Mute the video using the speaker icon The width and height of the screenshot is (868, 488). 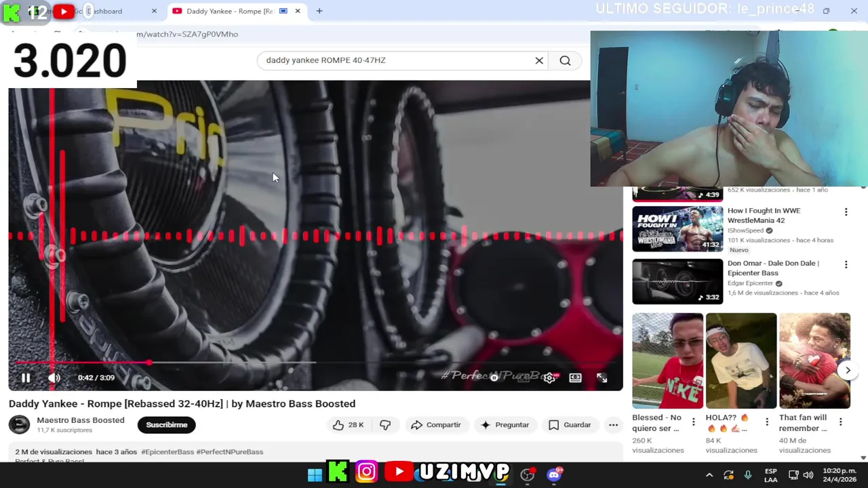coord(54,378)
